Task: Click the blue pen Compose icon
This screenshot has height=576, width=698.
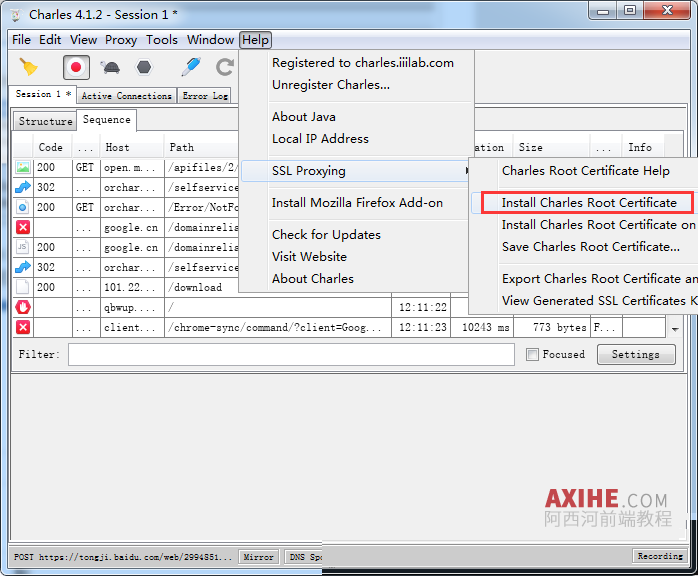Action: [191, 67]
